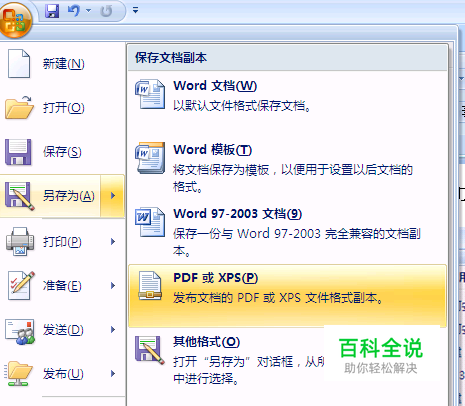
Task: Click the Undo arrow in quick access toolbar
Action: pos(74,11)
